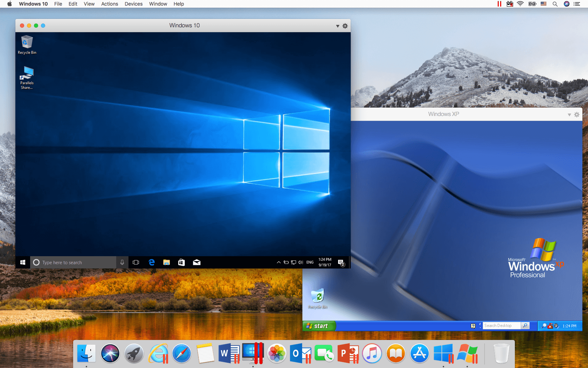Viewport: 588px width, 368px height.
Task: Open Trash in the Dock
Action: [501, 353]
